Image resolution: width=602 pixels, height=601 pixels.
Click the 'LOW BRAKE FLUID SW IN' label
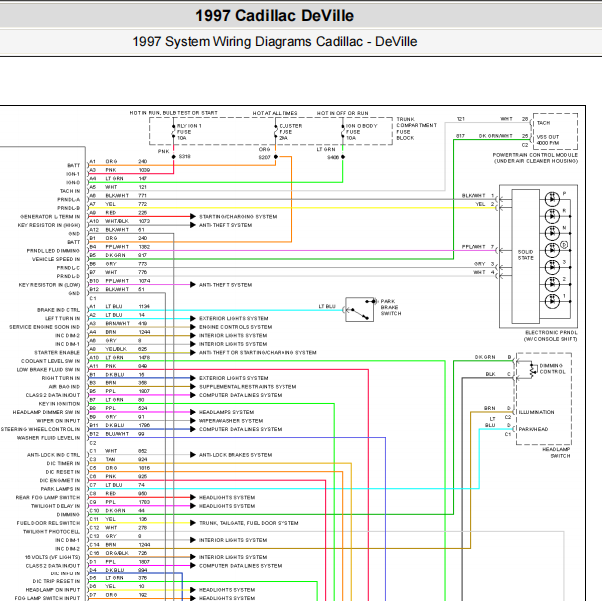click(x=48, y=369)
